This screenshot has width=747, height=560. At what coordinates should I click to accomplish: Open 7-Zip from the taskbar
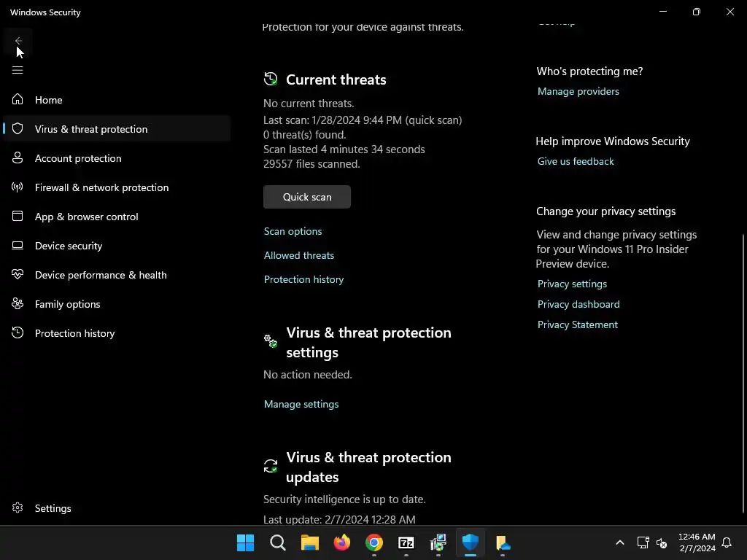click(406, 542)
